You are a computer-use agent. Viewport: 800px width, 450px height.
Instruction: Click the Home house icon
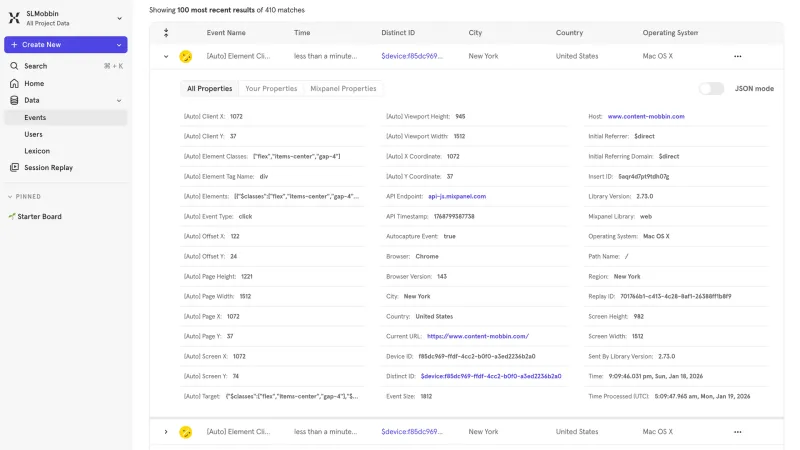point(14,83)
